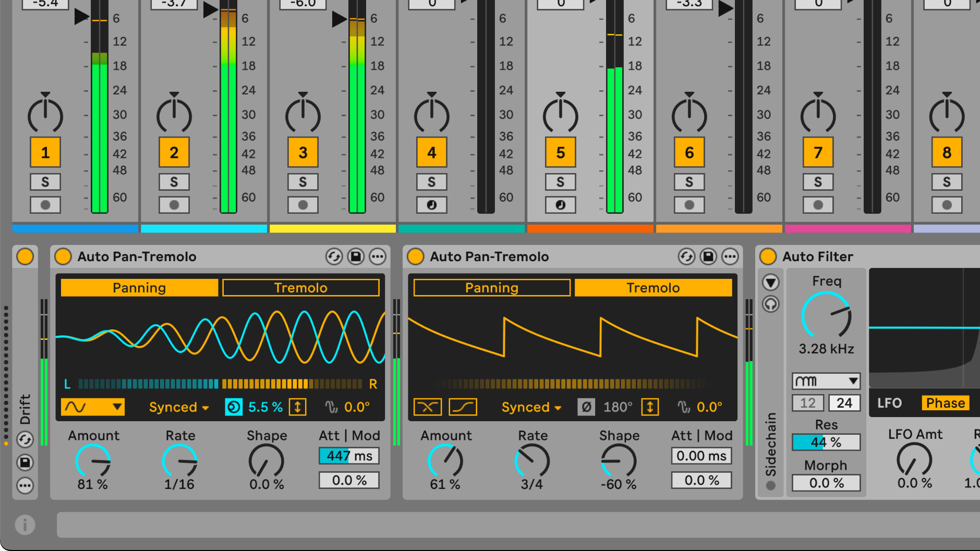This screenshot has height=551, width=980.
Task: Select crossed-curve tremolo shape icon
Action: 428,407
